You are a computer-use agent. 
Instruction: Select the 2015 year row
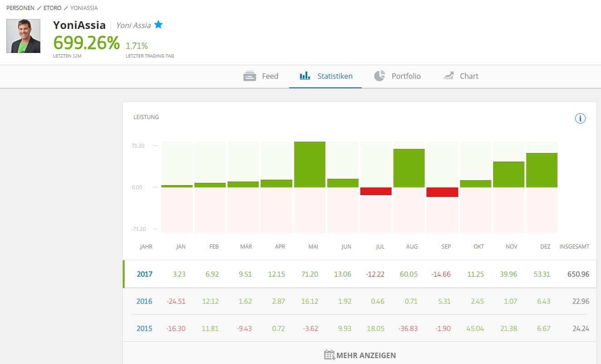coord(145,328)
